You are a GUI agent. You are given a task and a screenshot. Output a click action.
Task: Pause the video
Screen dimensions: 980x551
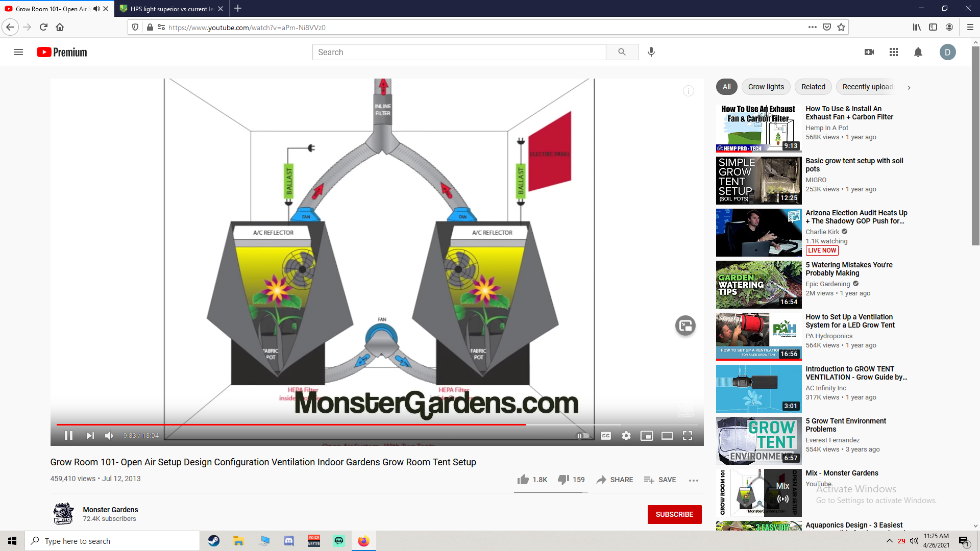(68, 436)
